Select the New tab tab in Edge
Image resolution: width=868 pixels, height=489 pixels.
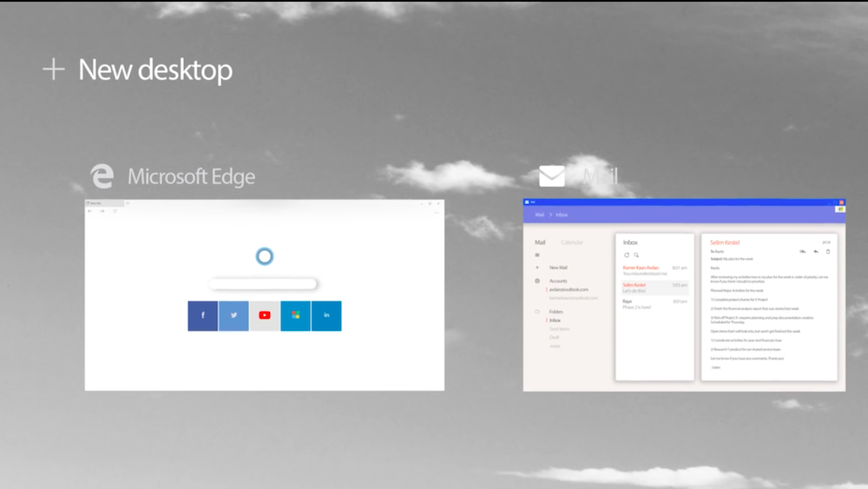point(104,203)
